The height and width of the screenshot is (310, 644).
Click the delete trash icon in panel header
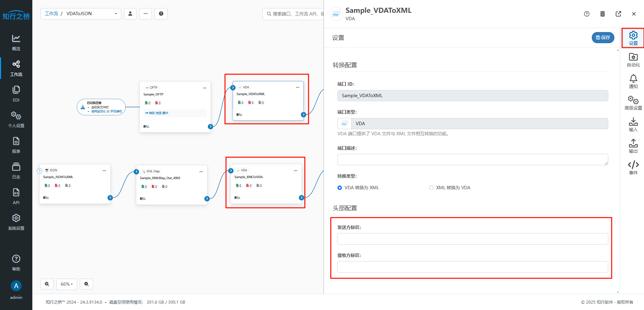pyautogui.click(x=603, y=14)
